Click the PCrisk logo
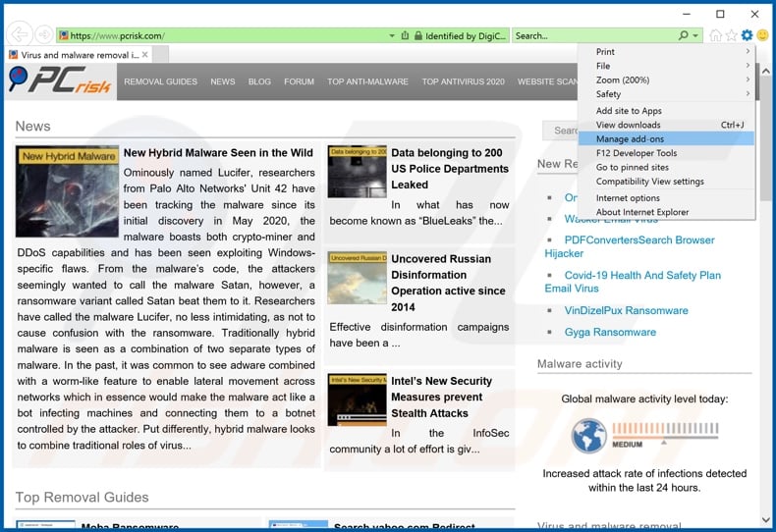Screen dimensions: 776x532 [x=60, y=80]
